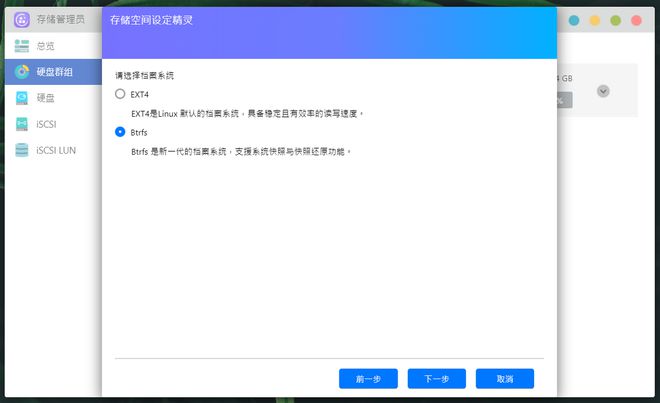The width and height of the screenshot is (660, 403).
Task: Click the 存储空间设定精灵 wizard title
Action: [152, 20]
